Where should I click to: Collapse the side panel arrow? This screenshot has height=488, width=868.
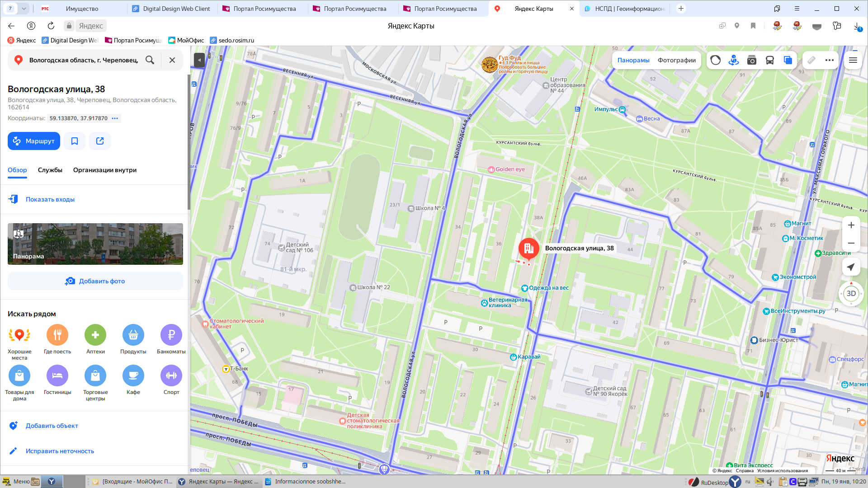199,60
